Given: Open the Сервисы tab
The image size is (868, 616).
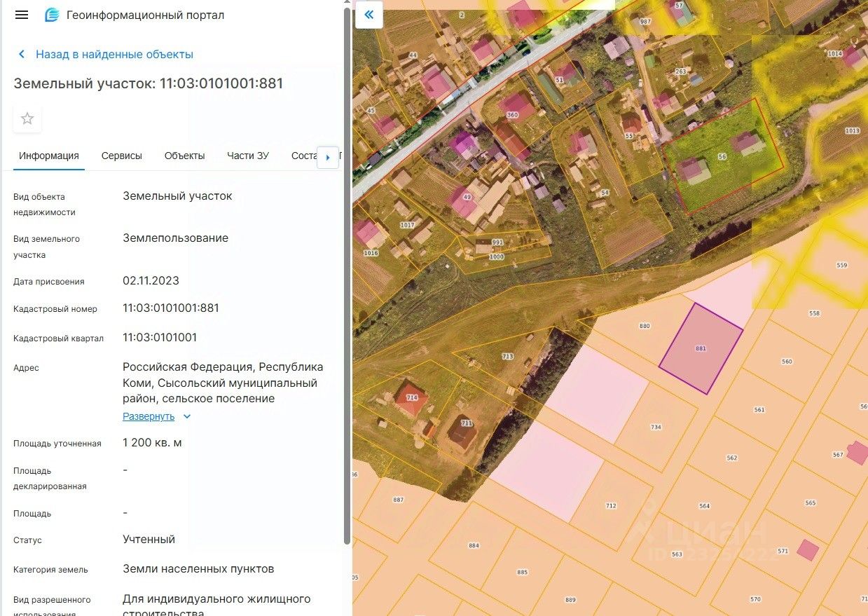Looking at the screenshot, I should [x=122, y=156].
